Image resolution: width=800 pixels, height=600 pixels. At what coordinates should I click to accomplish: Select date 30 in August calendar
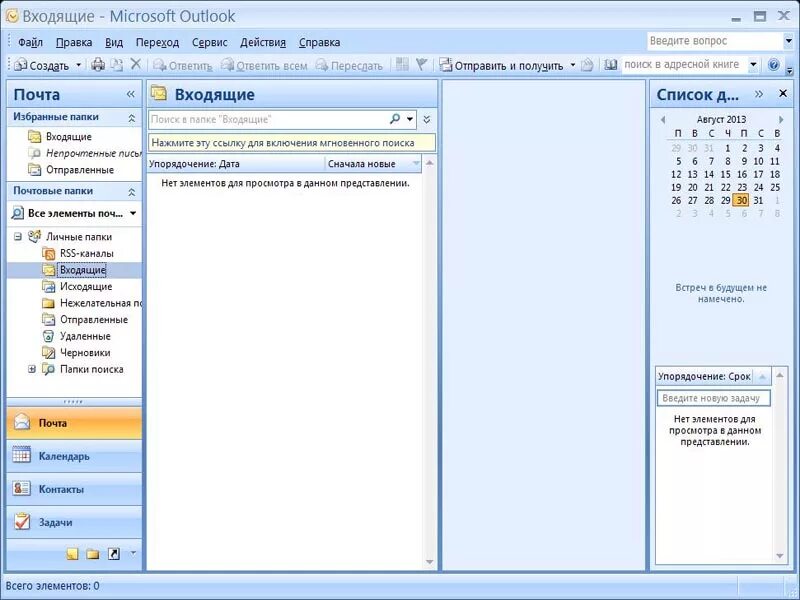pos(742,201)
